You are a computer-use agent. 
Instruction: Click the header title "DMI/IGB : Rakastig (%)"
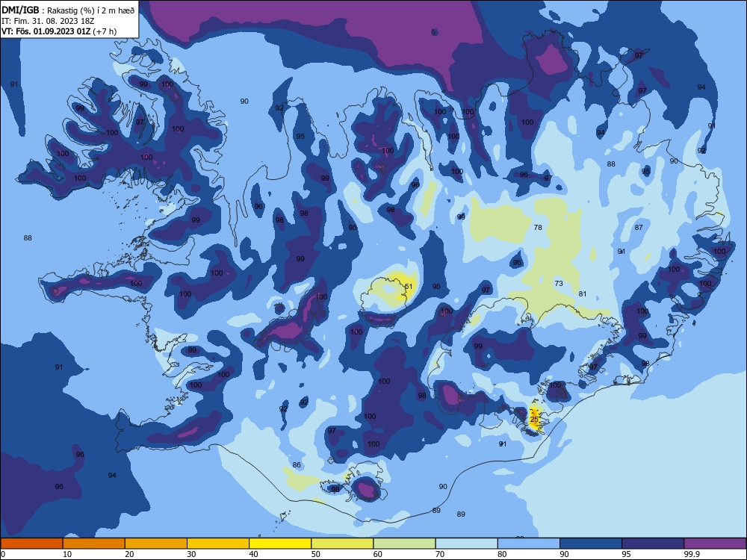click(48, 10)
